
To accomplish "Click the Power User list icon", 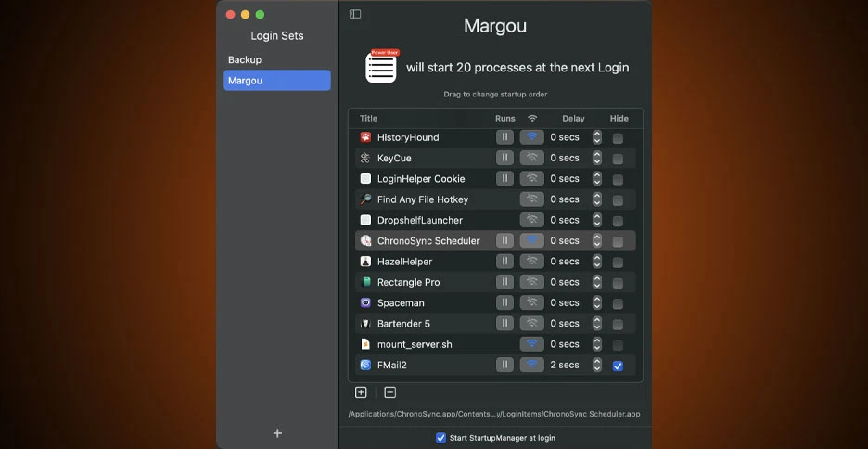I will [x=381, y=67].
